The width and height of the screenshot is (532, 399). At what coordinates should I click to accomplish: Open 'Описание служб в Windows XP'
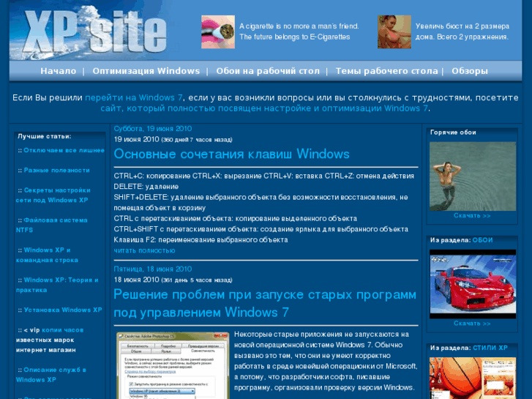coord(51,375)
